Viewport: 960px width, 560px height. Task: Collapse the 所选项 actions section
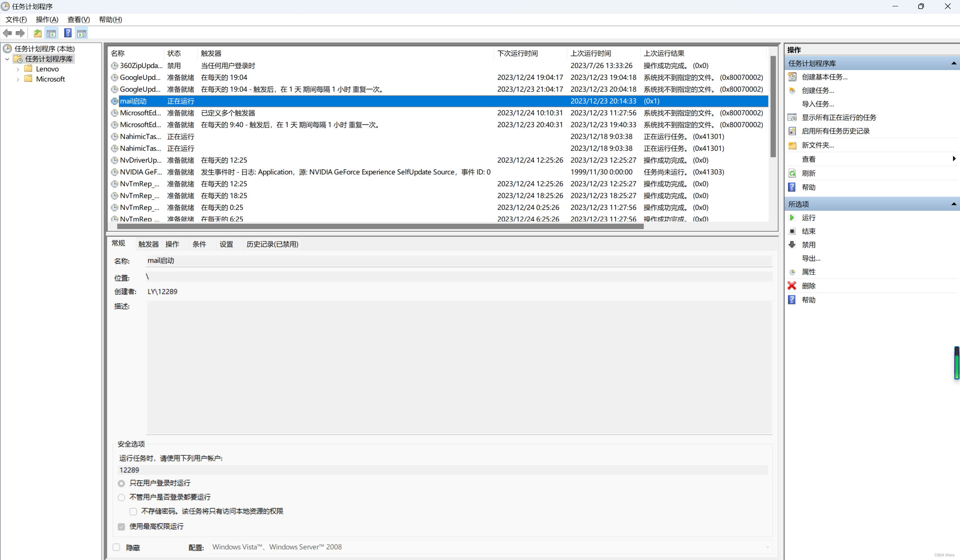954,204
